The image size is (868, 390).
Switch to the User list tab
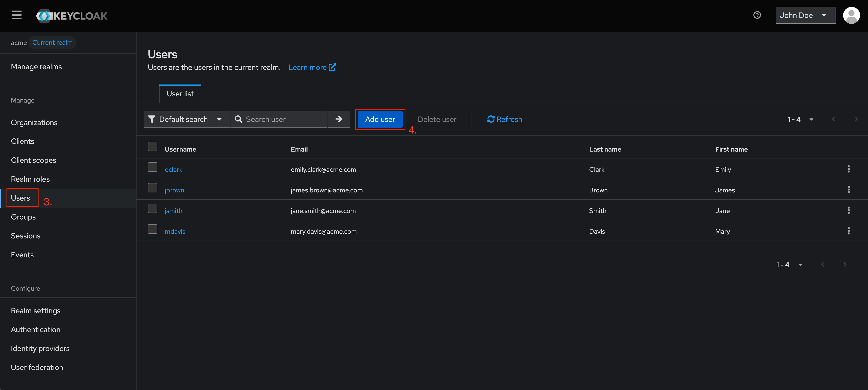click(x=180, y=94)
